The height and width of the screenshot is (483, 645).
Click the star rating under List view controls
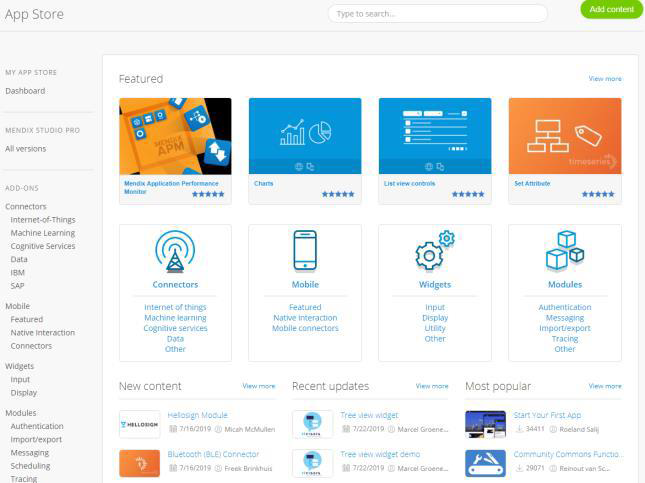click(468, 194)
